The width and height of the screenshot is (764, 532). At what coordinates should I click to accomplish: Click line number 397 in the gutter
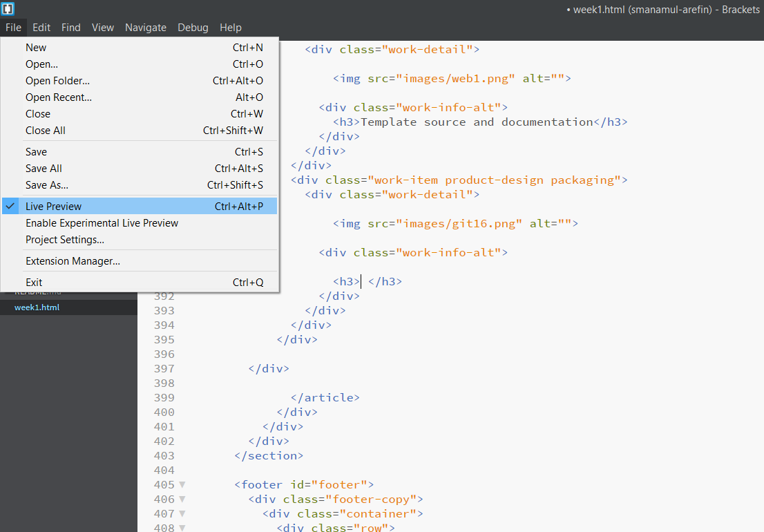click(164, 369)
